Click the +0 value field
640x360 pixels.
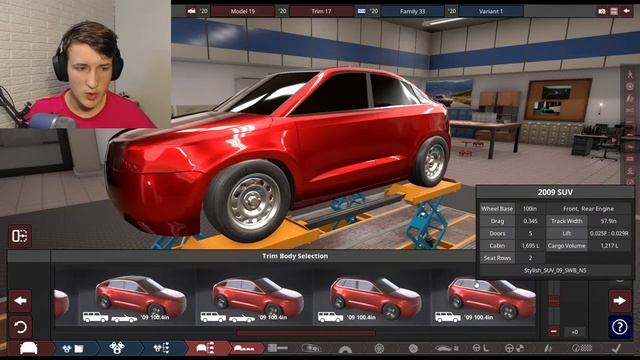pyautogui.click(x=575, y=332)
